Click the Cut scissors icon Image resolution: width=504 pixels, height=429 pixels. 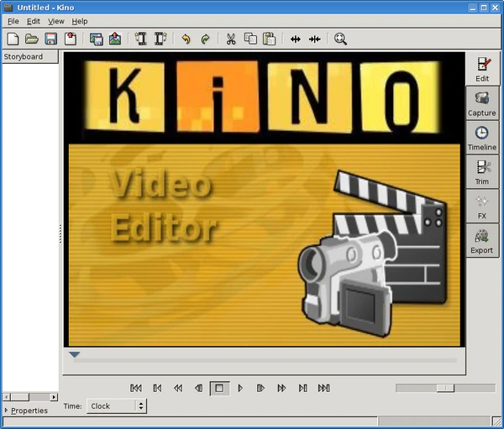pos(230,39)
